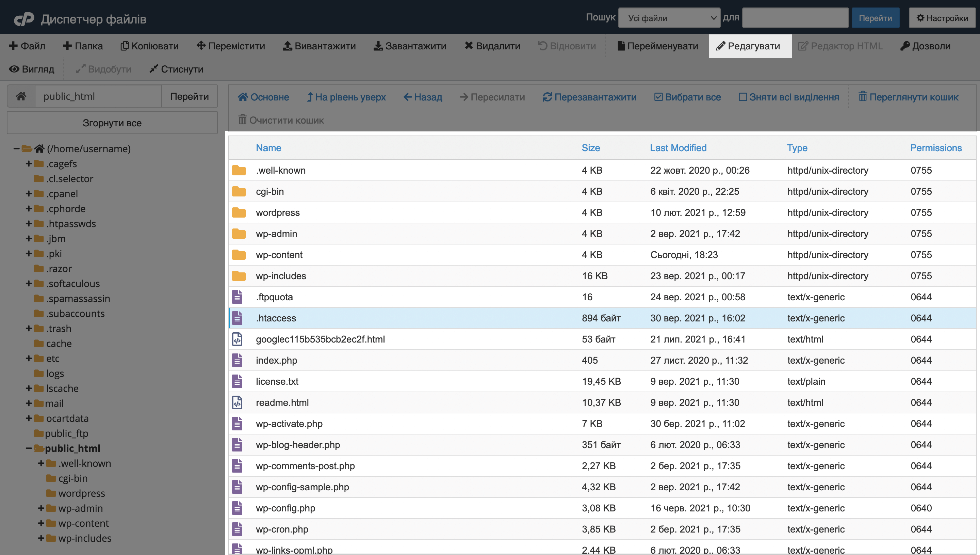Click Копіювати in the toolbar
Viewport: 980px width, 555px height.
pyautogui.click(x=150, y=46)
